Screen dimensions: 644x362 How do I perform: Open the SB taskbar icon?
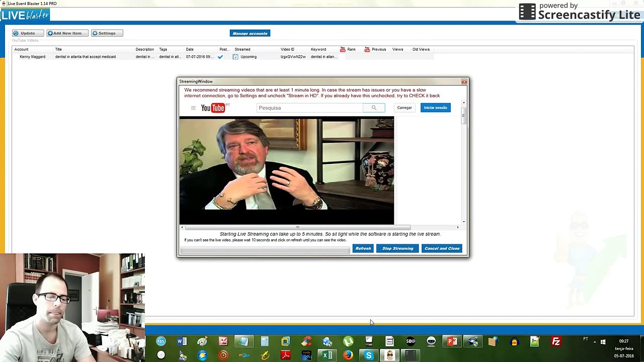click(411, 342)
